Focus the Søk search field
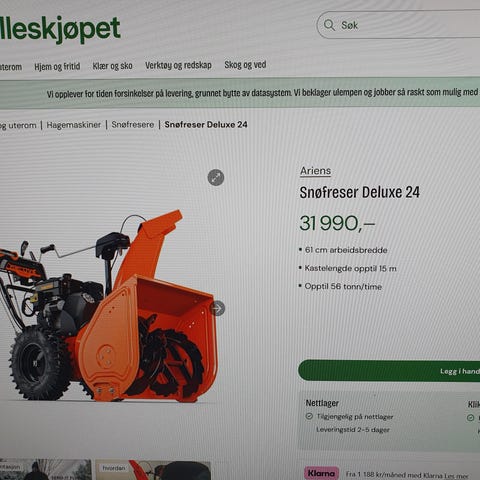This screenshot has height=480, width=480. pyautogui.click(x=398, y=25)
